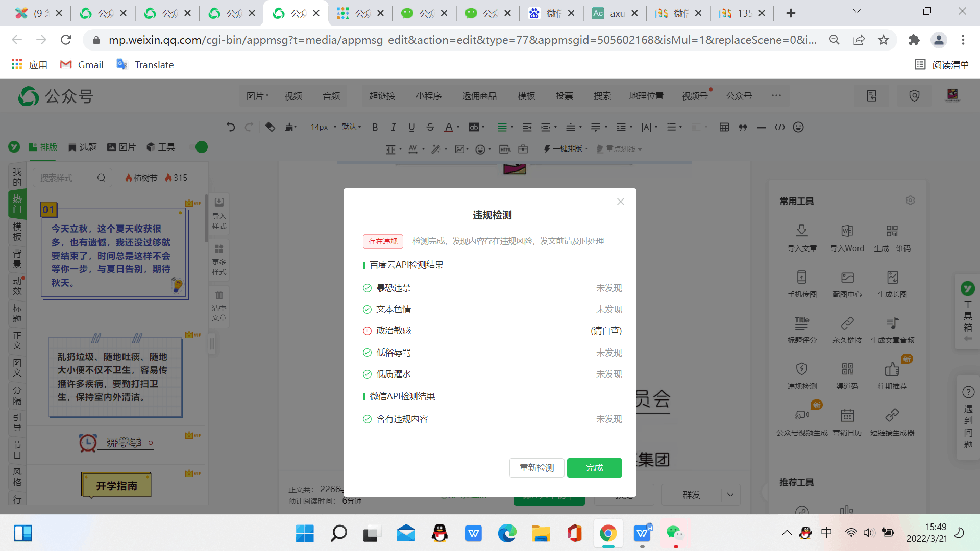The width and height of the screenshot is (980, 551).
Task: Close the 违规检测 dialog with X
Action: coord(620,202)
